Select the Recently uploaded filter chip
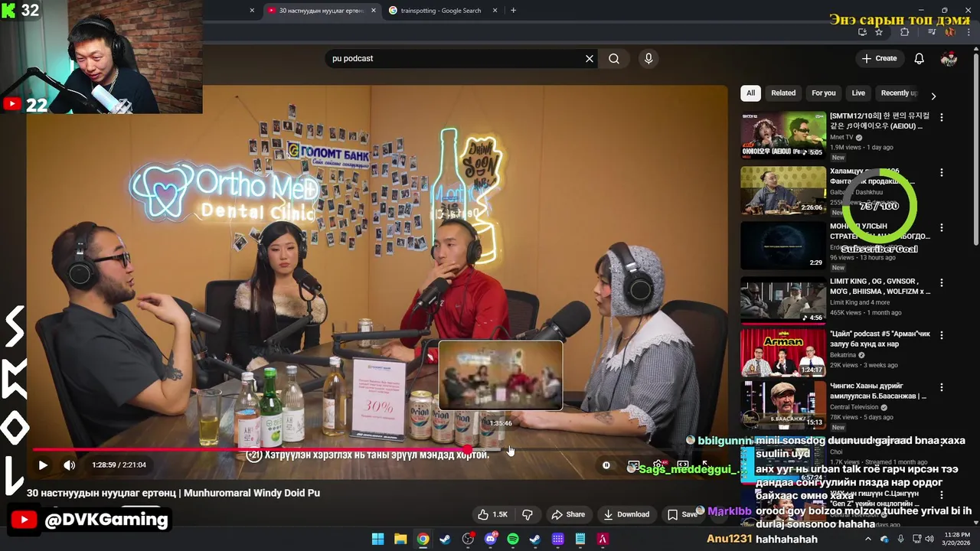Image resolution: width=980 pixels, height=551 pixels. click(x=899, y=93)
